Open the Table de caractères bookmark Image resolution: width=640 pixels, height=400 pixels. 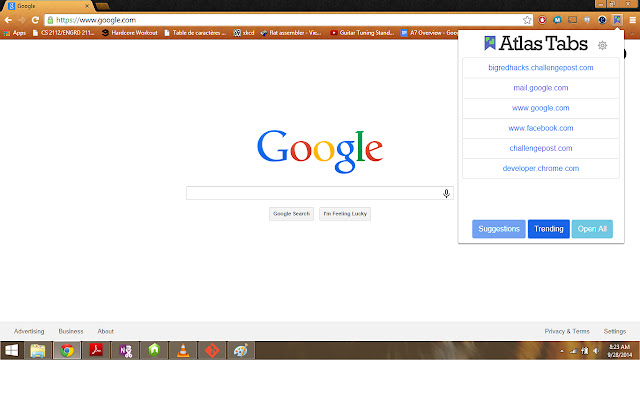[x=195, y=33]
